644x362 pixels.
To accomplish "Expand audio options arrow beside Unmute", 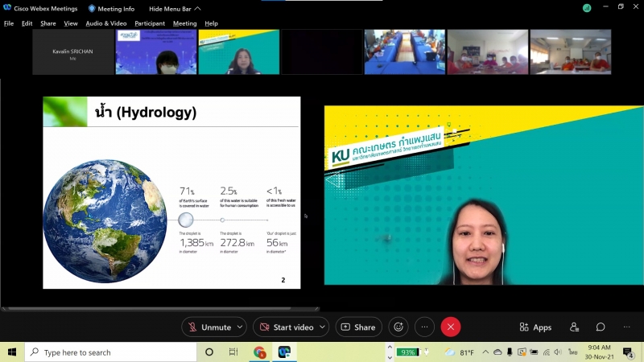I will point(241,327).
